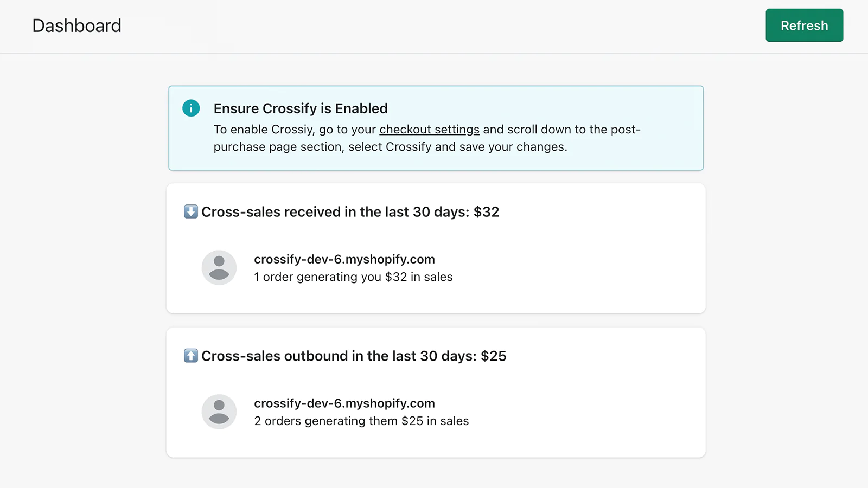Click '1 order generating you $32' text
The width and height of the screenshot is (868, 488).
point(353,277)
